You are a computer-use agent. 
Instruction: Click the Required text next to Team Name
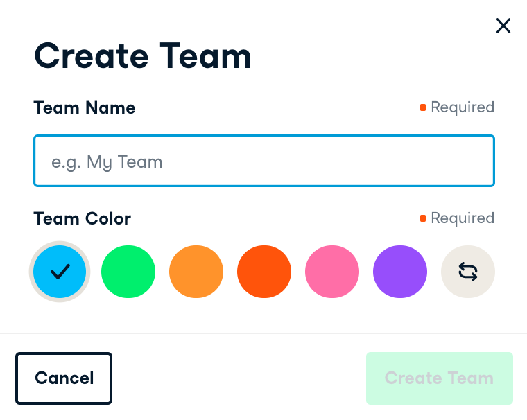[463, 107]
